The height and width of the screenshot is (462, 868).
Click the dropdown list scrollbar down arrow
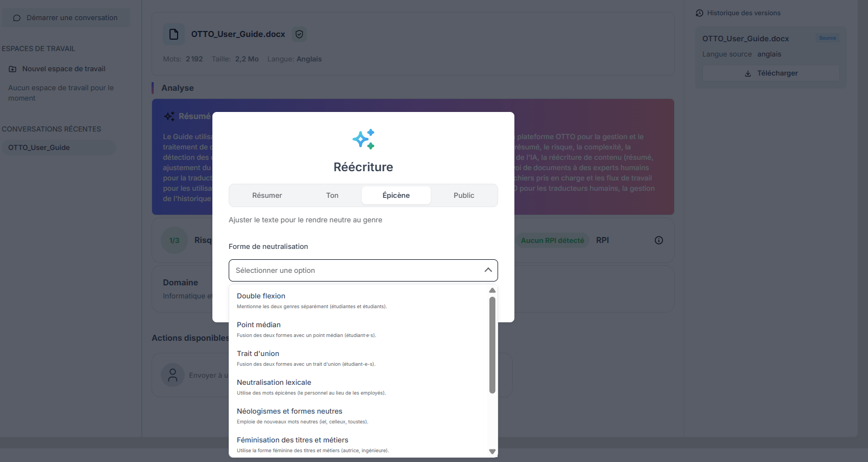click(493, 452)
